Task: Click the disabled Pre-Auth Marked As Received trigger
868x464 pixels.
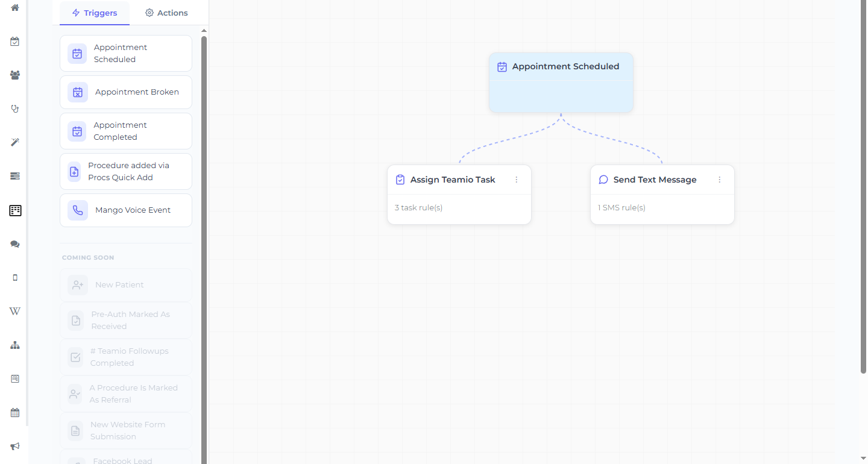Action: [126, 321]
